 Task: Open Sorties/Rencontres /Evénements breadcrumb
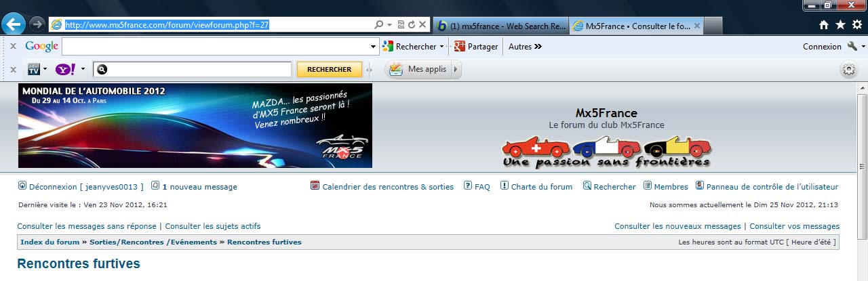[153, 242]
